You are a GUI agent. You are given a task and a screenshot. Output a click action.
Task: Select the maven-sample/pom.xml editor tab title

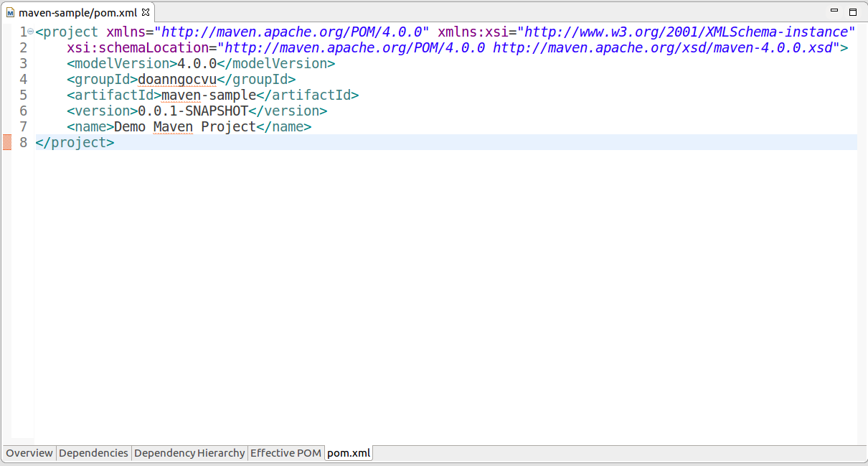point(77,13)
